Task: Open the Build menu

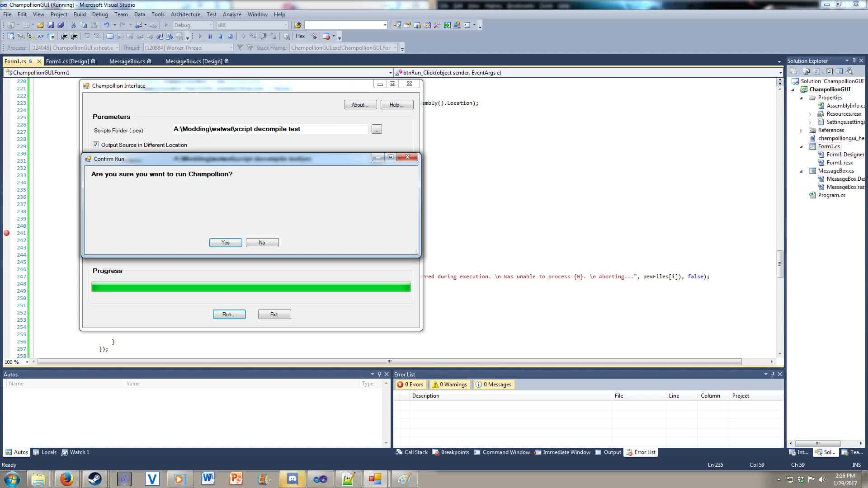Action: pos(80,14)
